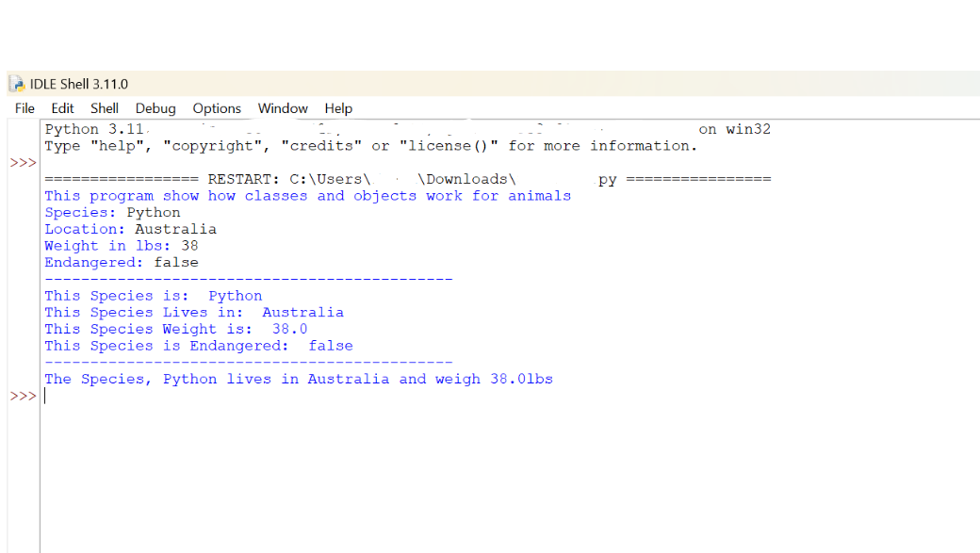980x553 pixels.
Task: Click the dashed separator line in the output
Action: 248,279
